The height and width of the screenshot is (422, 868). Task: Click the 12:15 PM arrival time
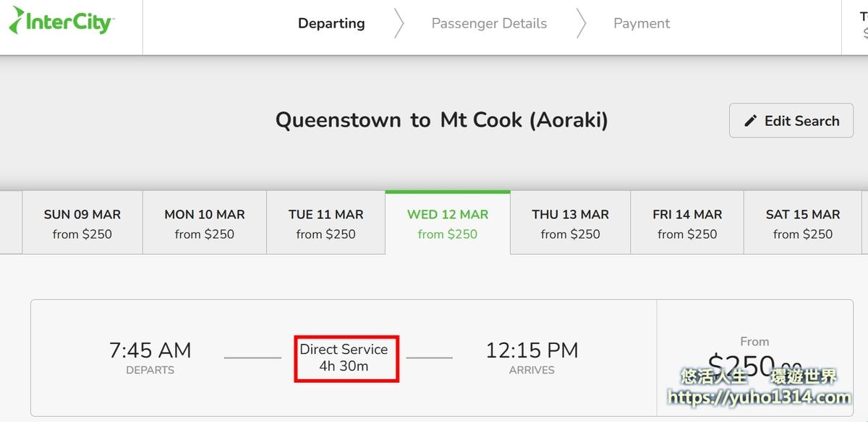point(532,350)
